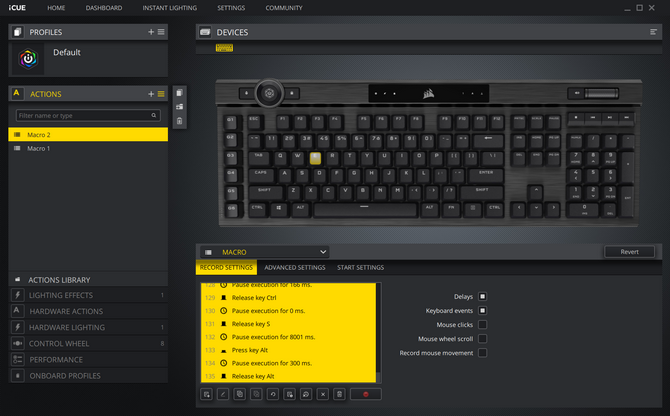Select the yellow keyboard device icon
Screen dimensions: 670x416
224,48
